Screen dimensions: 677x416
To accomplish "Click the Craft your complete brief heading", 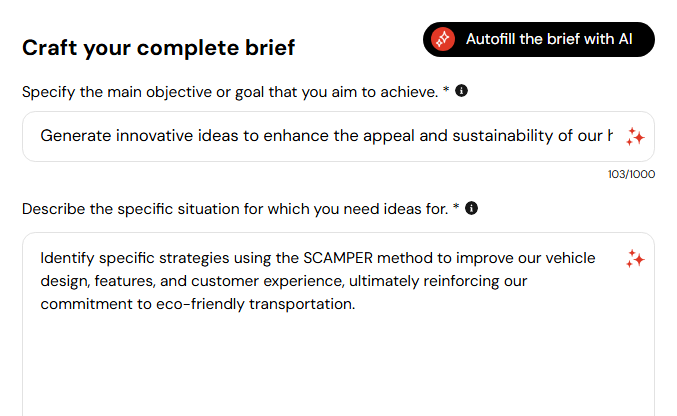I will (x=158, y=48).
